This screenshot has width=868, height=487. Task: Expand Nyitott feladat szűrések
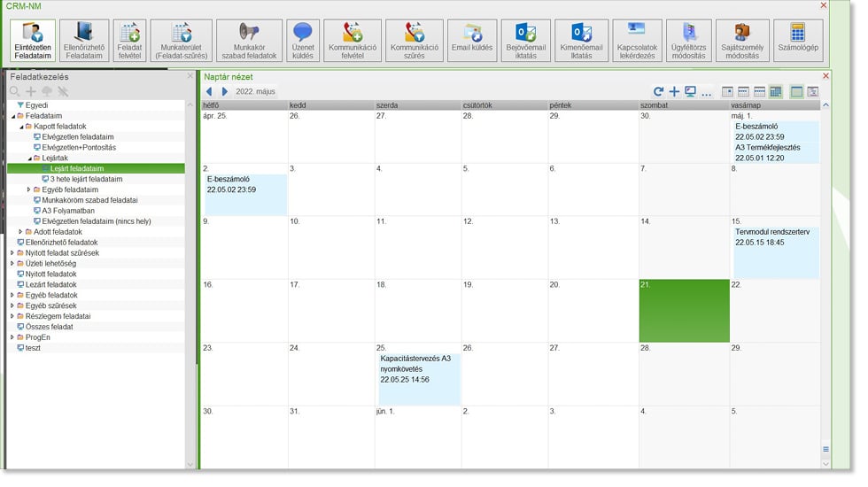[x=12, y=253]
